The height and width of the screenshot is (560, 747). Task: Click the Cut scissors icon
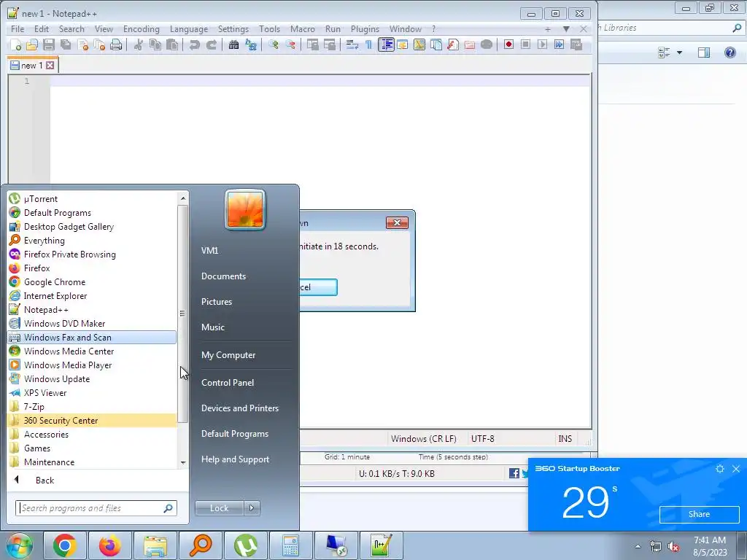pos(139,44)
